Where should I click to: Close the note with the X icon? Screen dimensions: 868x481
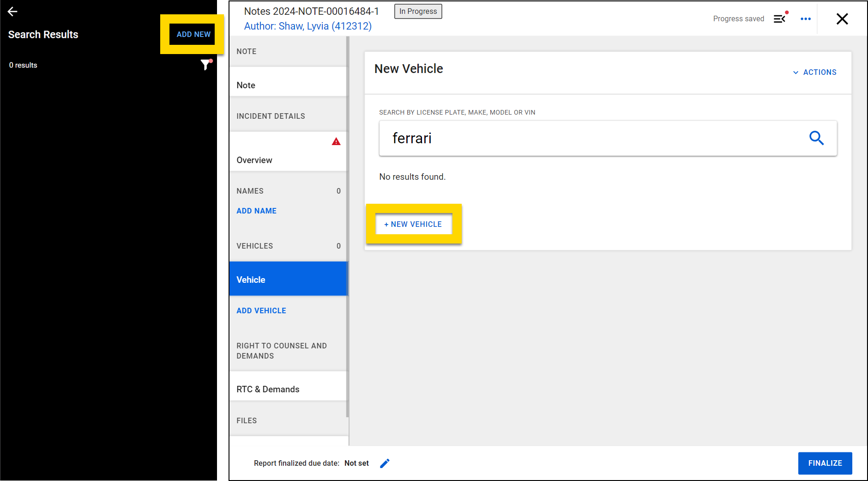[x=842, y=19]
